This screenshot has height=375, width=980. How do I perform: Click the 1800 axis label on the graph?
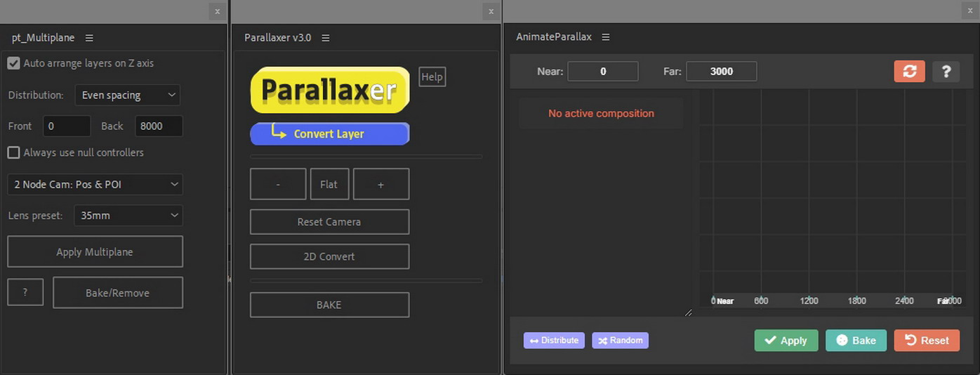point(857,301)
